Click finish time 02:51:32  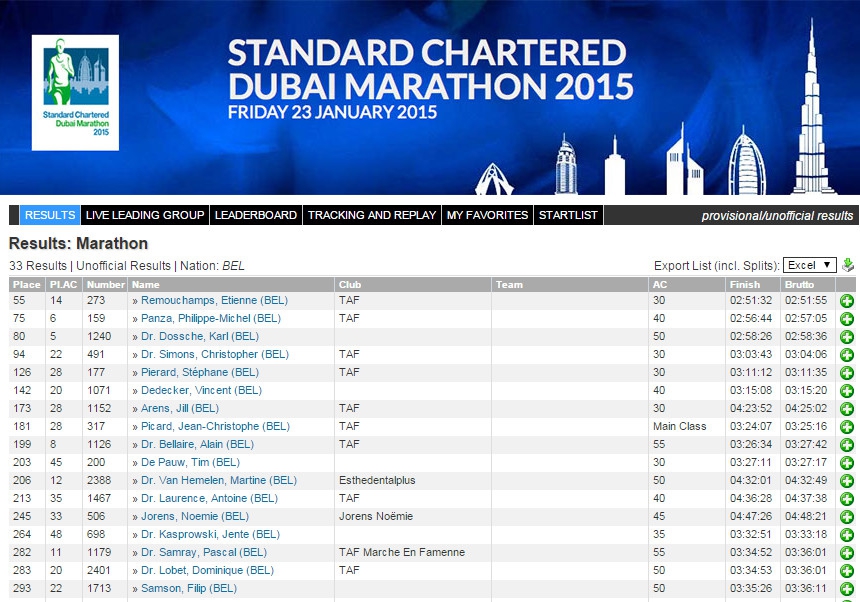tap(750, 300)
